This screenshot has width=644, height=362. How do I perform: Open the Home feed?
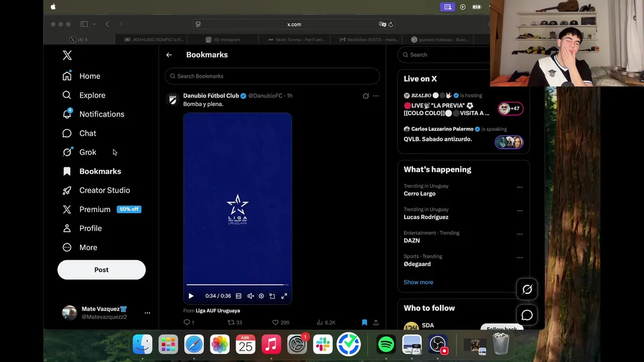pos(82,76)
